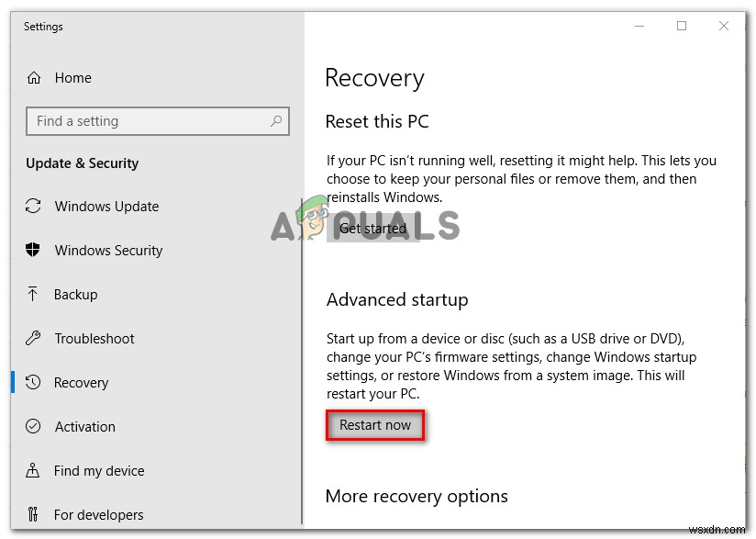
Task: Click the Find my device locator icon
Action: (33, 471)
